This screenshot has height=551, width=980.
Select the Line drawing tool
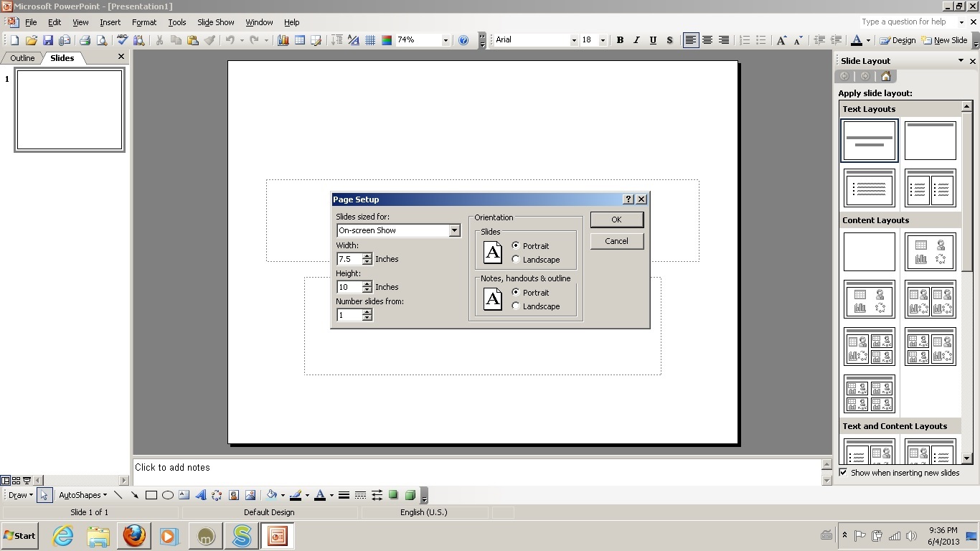(x=118, y=495)
